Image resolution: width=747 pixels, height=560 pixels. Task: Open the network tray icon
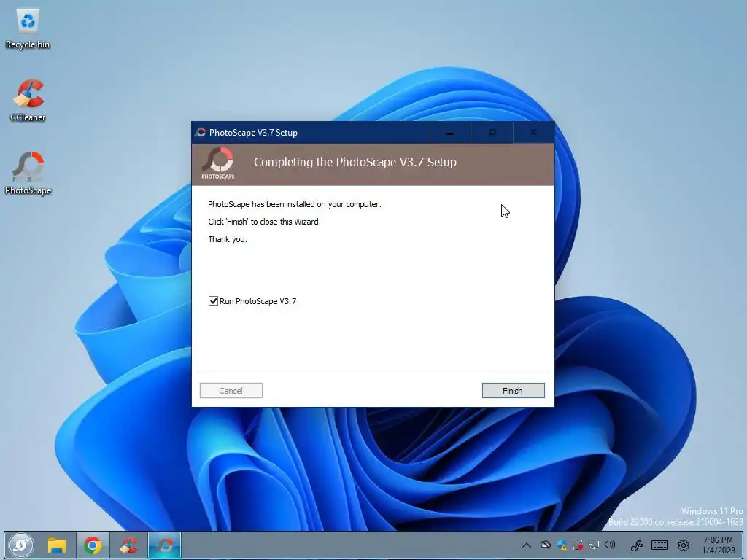click(594, 545)
